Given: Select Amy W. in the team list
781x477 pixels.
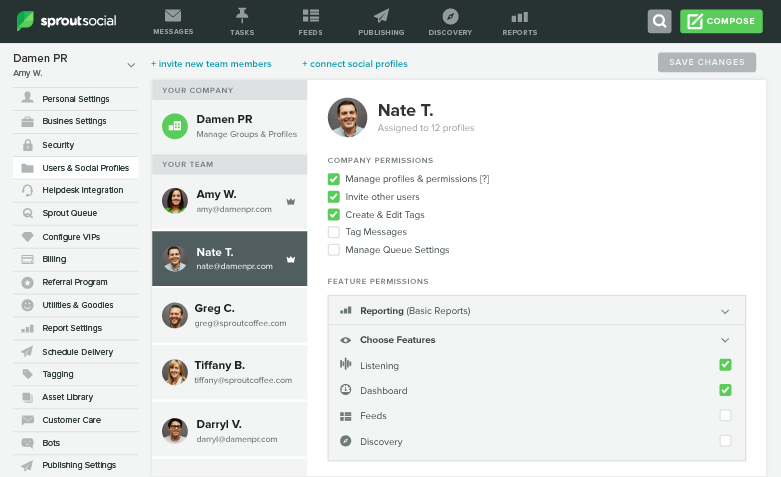Looking at the screenshot, I should (230, 201).
